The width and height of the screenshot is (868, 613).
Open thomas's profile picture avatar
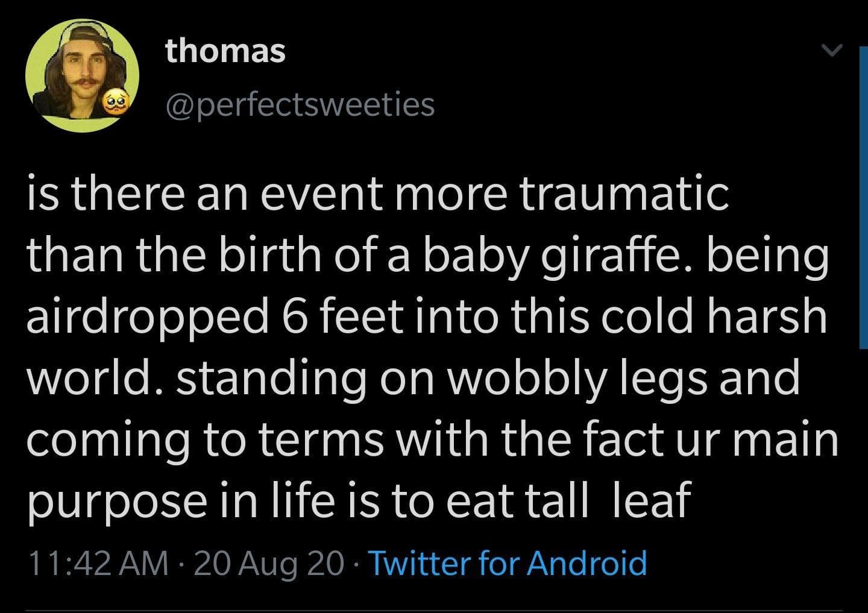[x=82, y=74]
